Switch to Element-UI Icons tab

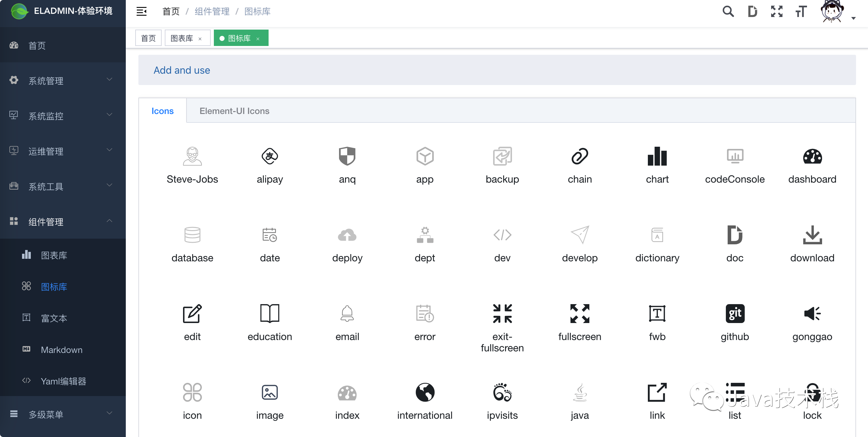coord(234,111)
